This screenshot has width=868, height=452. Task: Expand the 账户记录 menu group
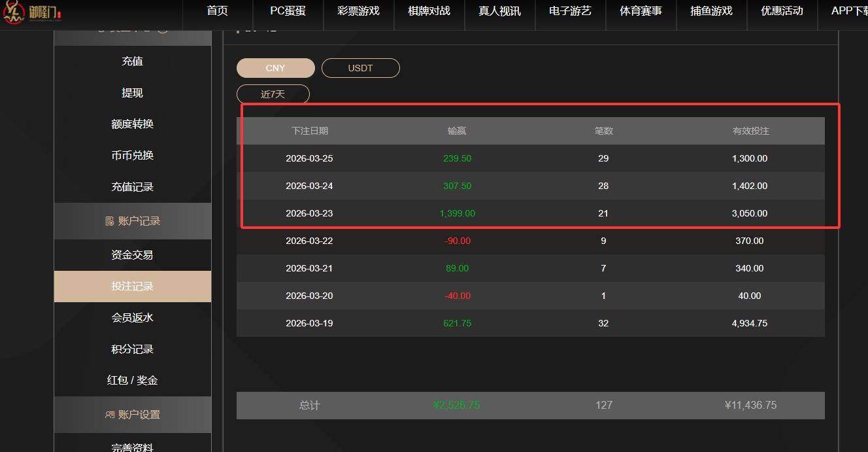[x=132, y=221]
